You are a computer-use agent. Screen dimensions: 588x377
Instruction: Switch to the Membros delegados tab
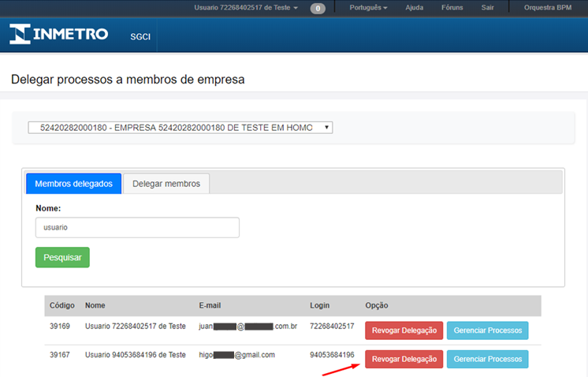(74, 184)
